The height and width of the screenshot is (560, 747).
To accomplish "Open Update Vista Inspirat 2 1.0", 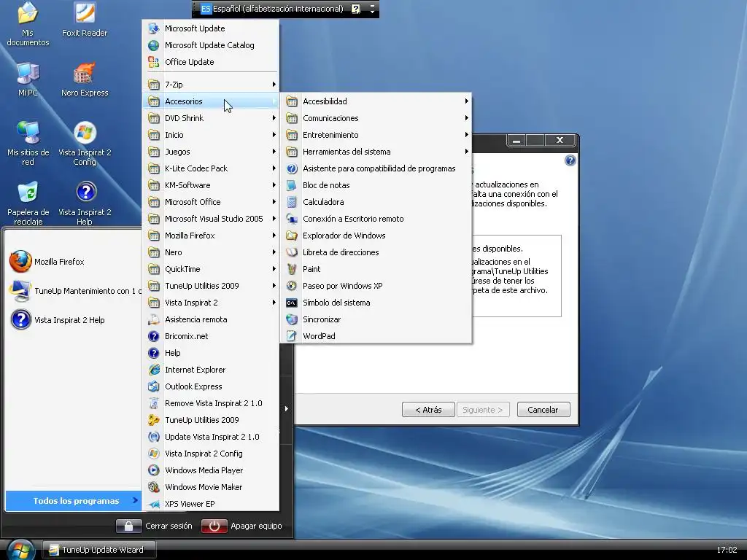I will coord(211,437).
